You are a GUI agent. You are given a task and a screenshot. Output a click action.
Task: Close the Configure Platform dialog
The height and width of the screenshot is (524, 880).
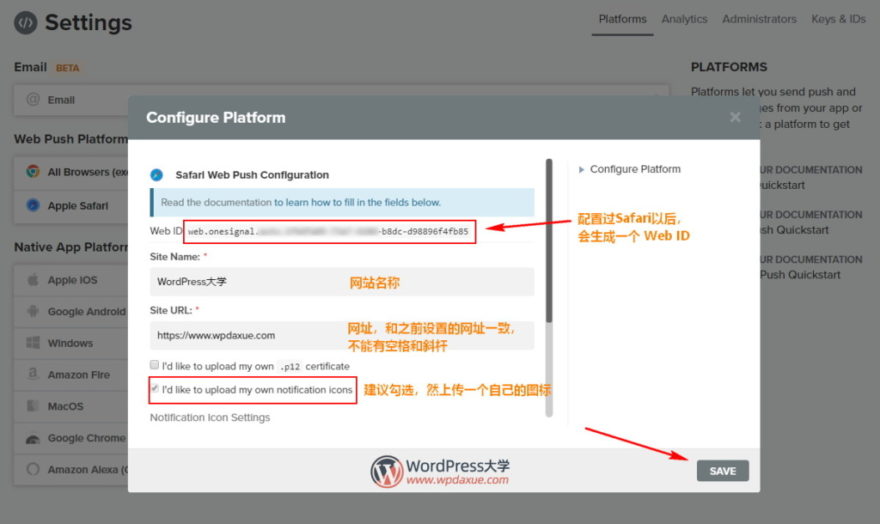click(x=735, y=117)
